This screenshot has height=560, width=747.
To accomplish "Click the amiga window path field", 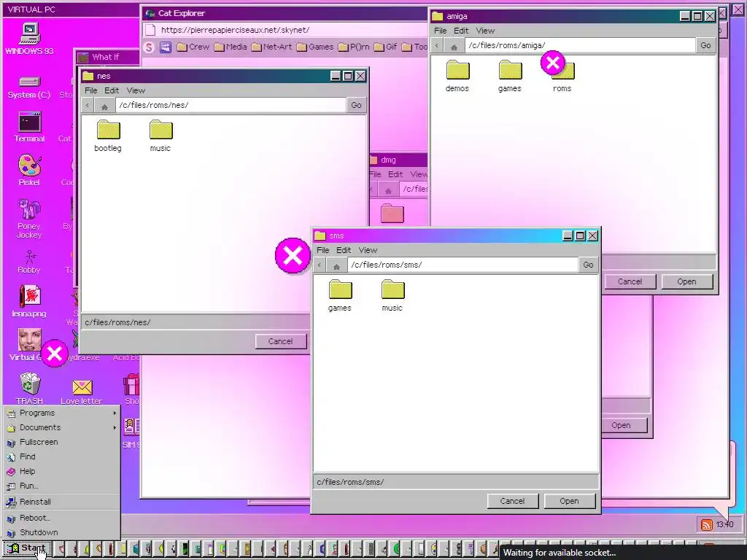I will click(x=580, y=46).
